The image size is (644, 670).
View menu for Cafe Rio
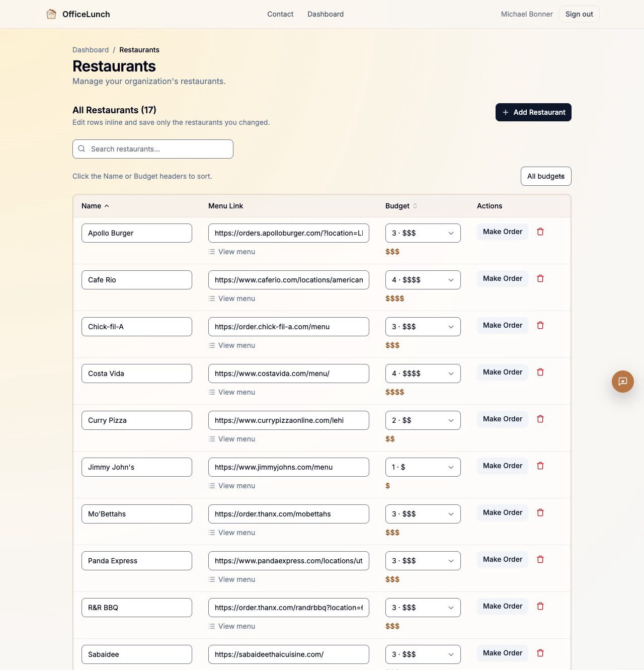click(232, 299)
